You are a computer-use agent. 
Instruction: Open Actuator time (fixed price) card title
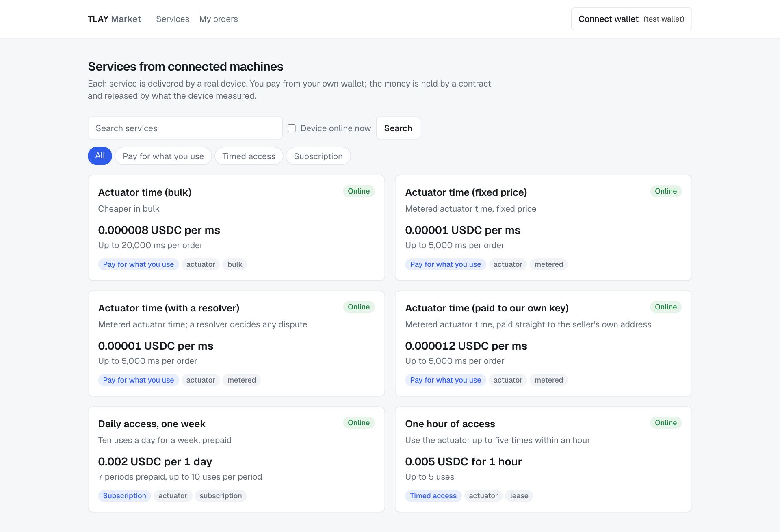pos(466,192)
